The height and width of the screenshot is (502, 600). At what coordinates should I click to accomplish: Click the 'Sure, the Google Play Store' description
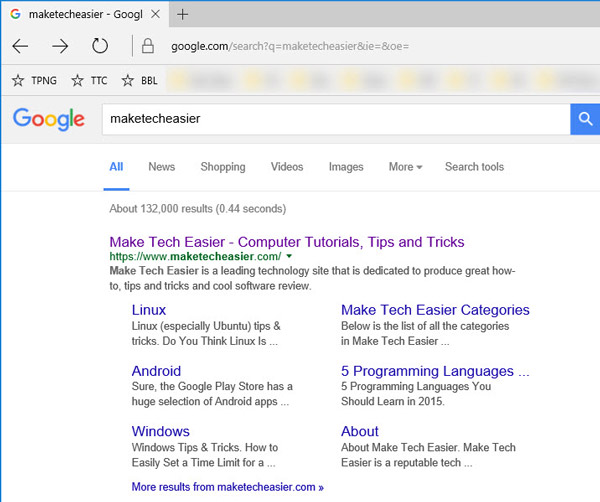pyautogui.click(x=212, y=394)
